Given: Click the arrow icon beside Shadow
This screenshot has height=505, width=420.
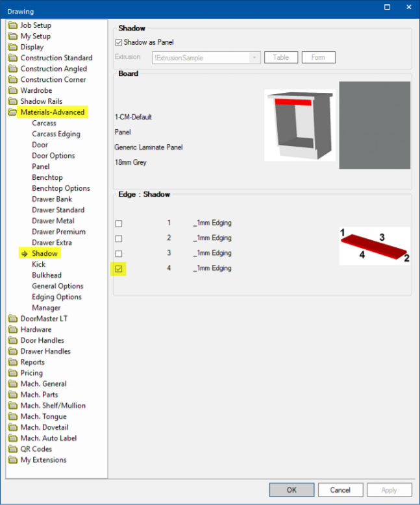Looking at the screenshot, I should (25, 254).
